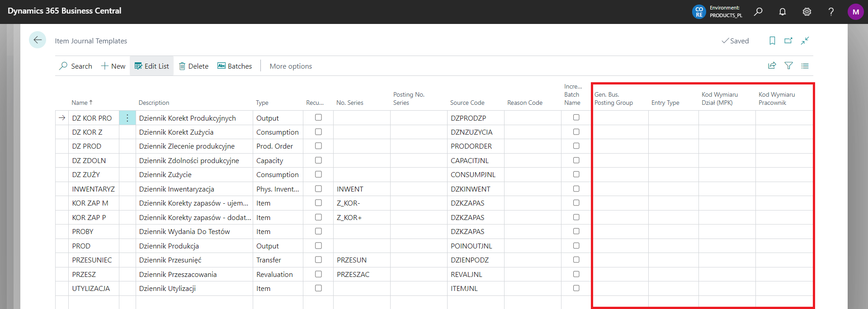Viewport: 868px width, 309px height.
Task: Expand More options menu
Action: [291, 66]
